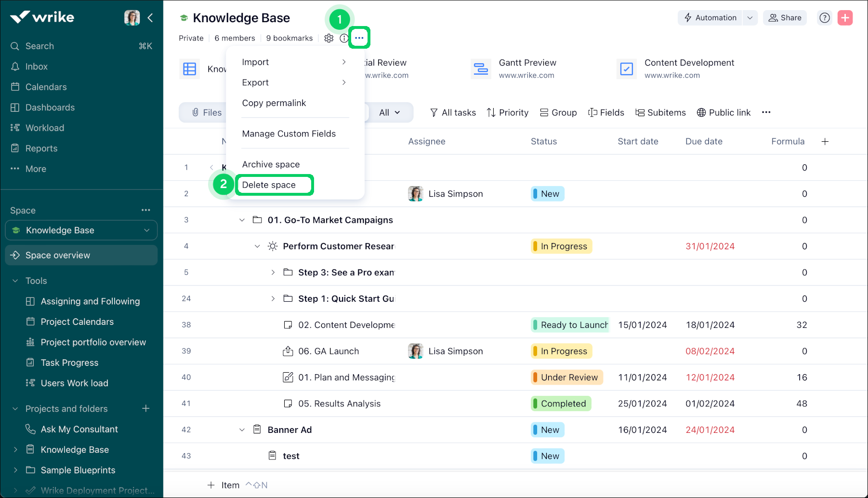
Task: Open the space settings gear icon
Action: tap(329, 38)
